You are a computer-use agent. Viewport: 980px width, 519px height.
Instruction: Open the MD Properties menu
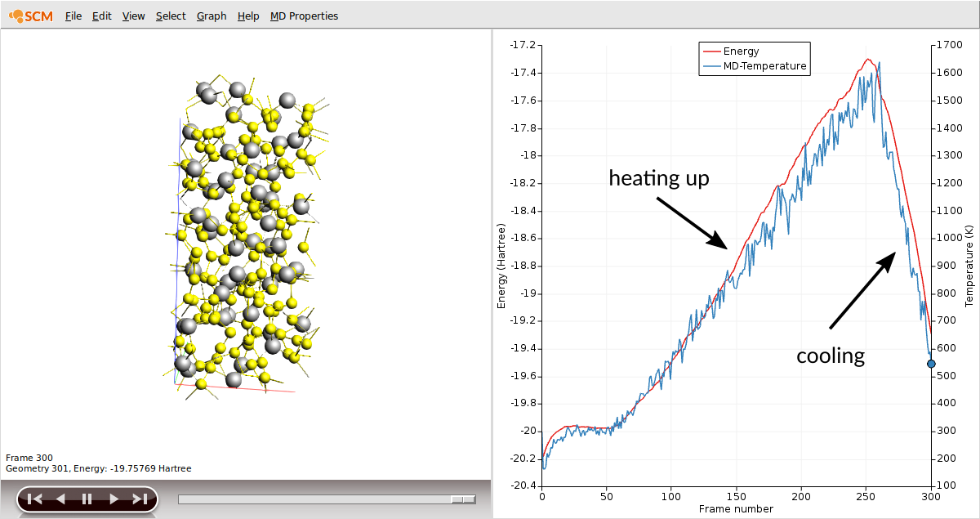[304, 16]
